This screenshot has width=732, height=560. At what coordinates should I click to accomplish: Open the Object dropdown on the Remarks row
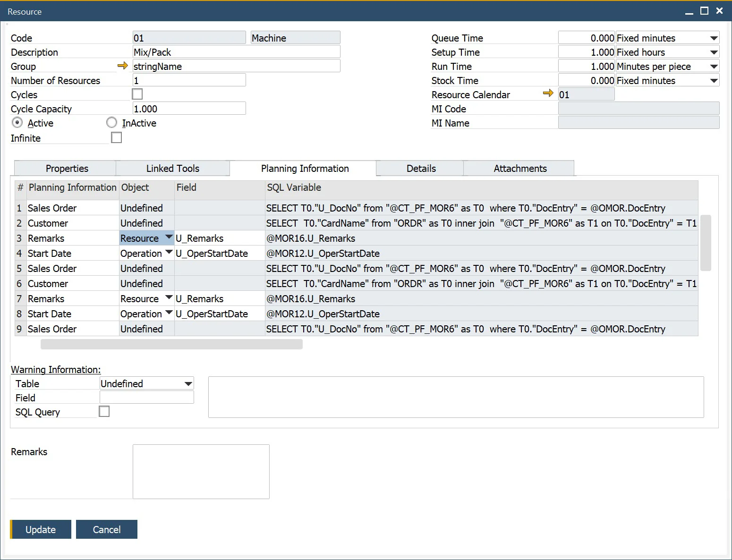168,238
